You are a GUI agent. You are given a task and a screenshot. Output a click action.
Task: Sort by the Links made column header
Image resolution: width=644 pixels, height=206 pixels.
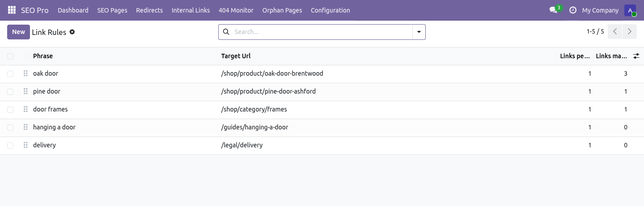[611, 56]
